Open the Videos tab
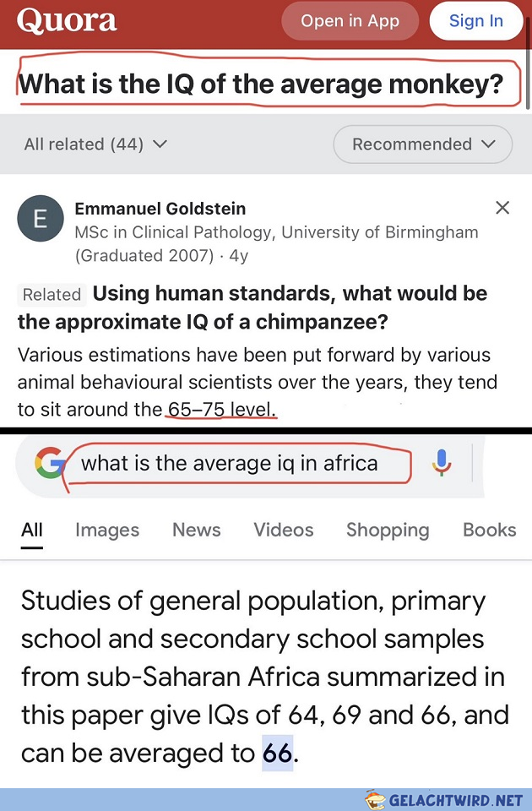 point(284,530)
